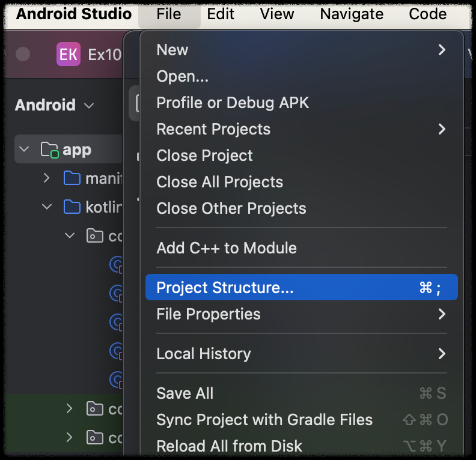
Task: Expand the Recent Projects arrow
Action: [x=442, y=129]
